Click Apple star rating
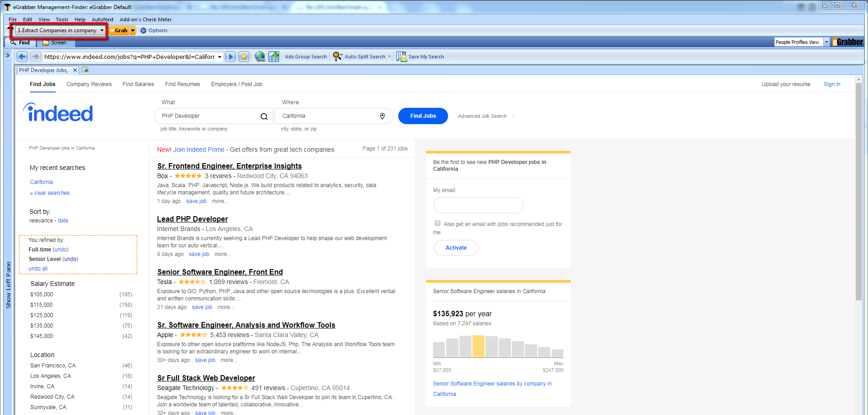The width and height of the screenshot is (868, 415). (x=193, y=335)
